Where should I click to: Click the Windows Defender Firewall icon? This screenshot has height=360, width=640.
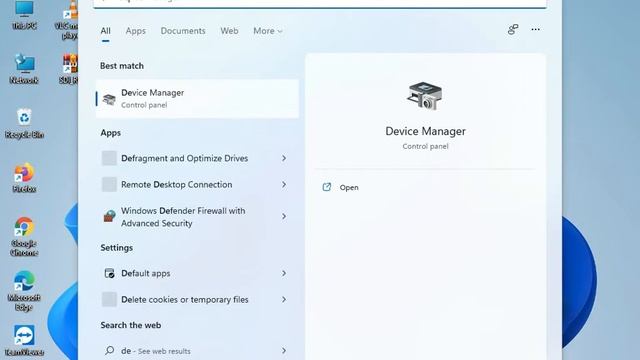click(x=109, y=216)
